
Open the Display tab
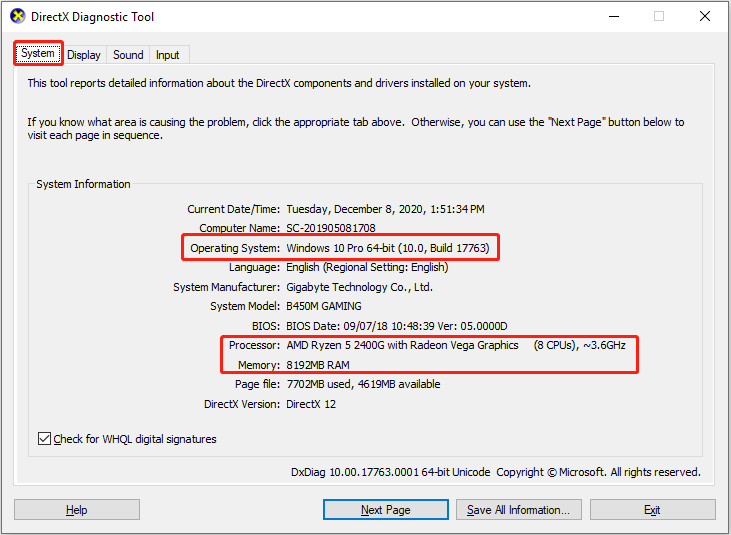tap(84, 55)
